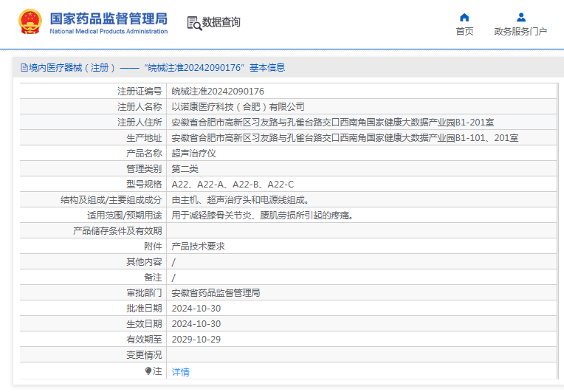Click attachment value 产品技术要求
Screen dimensions: 564x392
[x=198, y=247]
